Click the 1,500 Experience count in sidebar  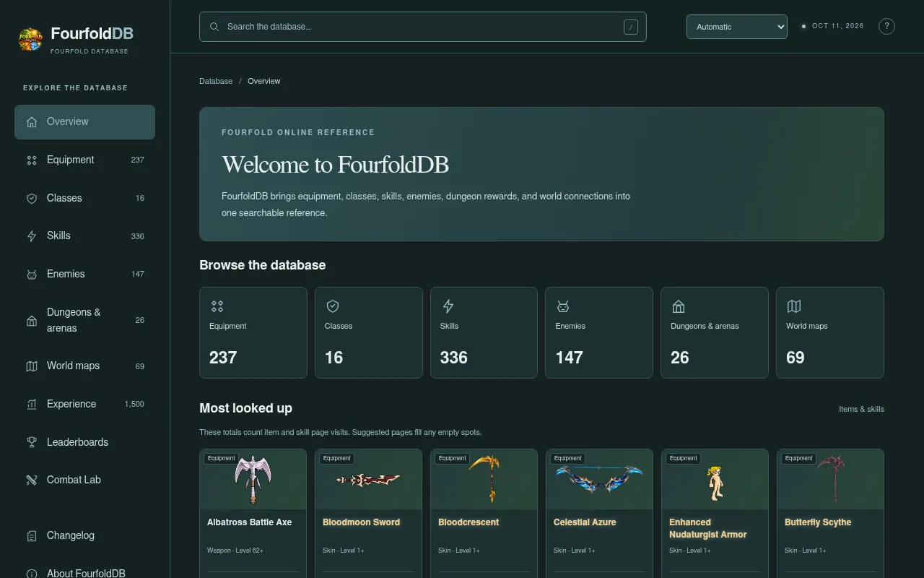[134, 404]
